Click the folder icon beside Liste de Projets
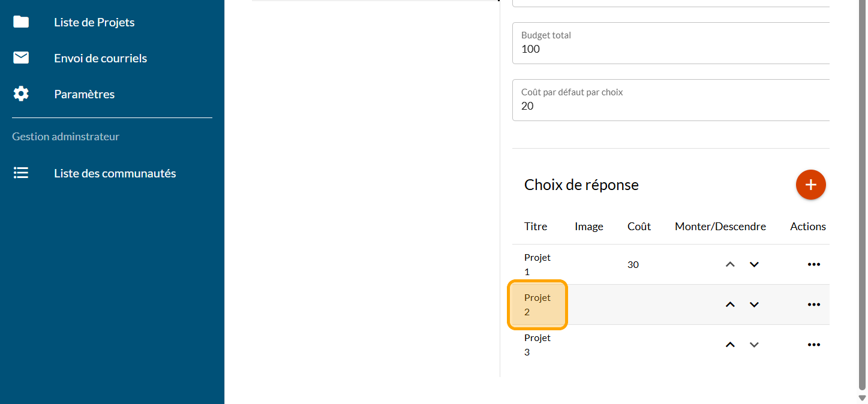Screen dimensions: 868x404 (x=21, y=22)
